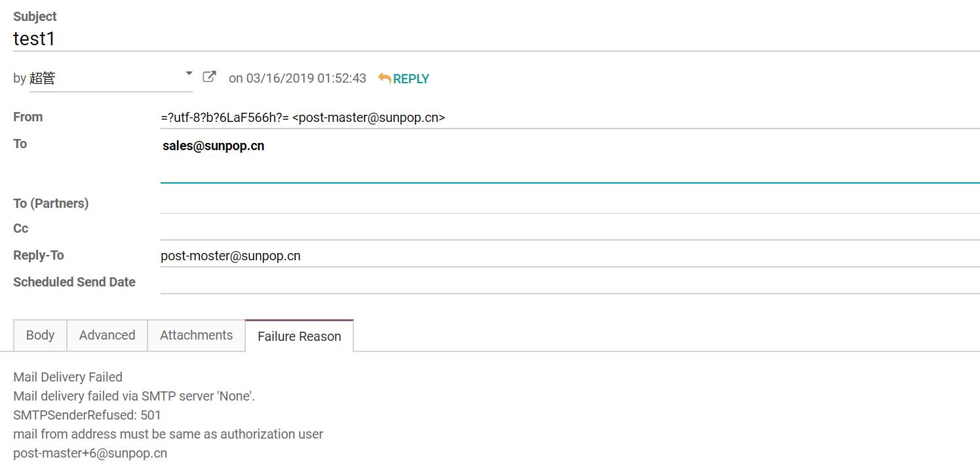Expand the author dropdown arrow
This screenshot has width=980, height=472.
(189, 73)
